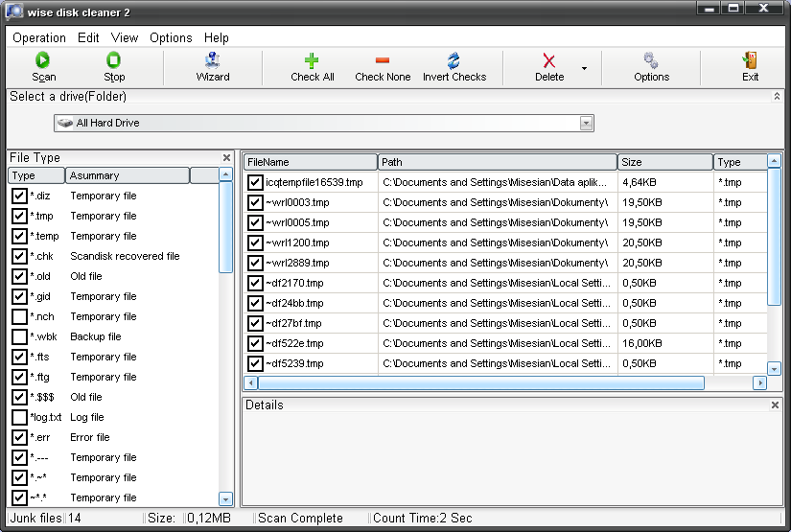Screen dimensions: 791x532
Task: Uncheck the *.diz file type
Action: coord(19,197)
